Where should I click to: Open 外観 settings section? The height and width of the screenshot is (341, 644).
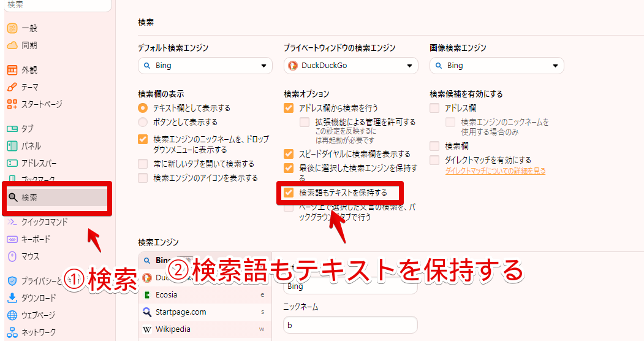29,71
